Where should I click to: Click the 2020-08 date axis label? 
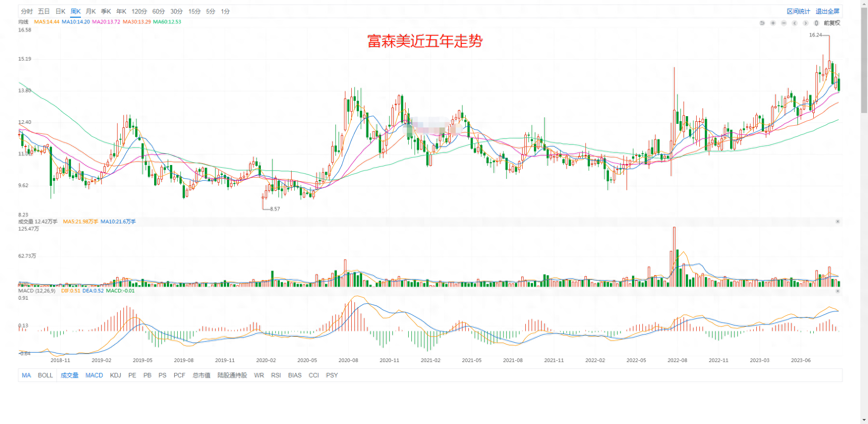(x=348, y=360)
